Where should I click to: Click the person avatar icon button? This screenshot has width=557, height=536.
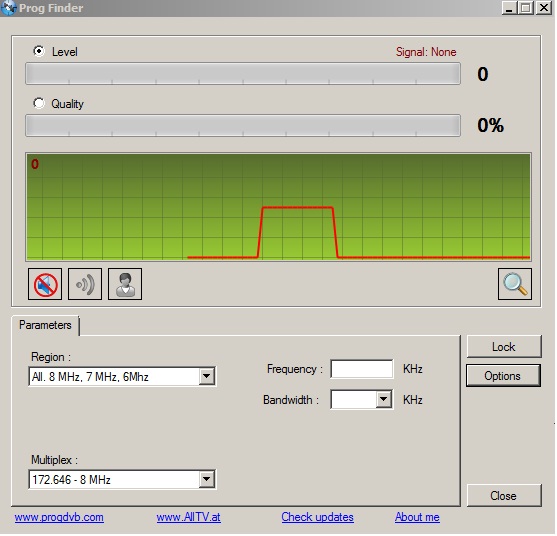click(x=125, y=285)
